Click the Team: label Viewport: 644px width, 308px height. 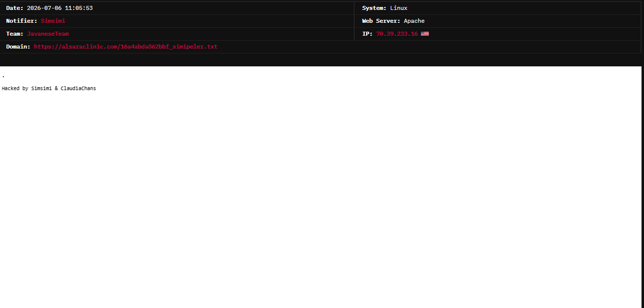(x=15, y=34)
